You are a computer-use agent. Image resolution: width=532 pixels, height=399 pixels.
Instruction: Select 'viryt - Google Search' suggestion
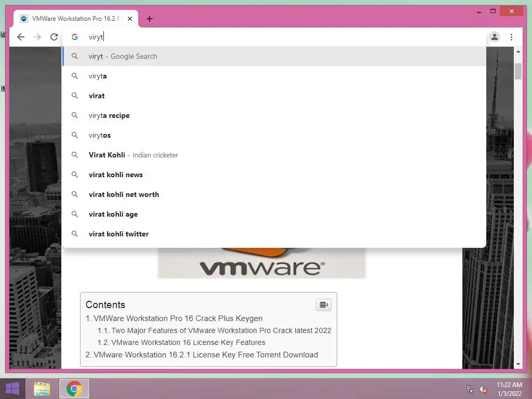pos(274,56)
